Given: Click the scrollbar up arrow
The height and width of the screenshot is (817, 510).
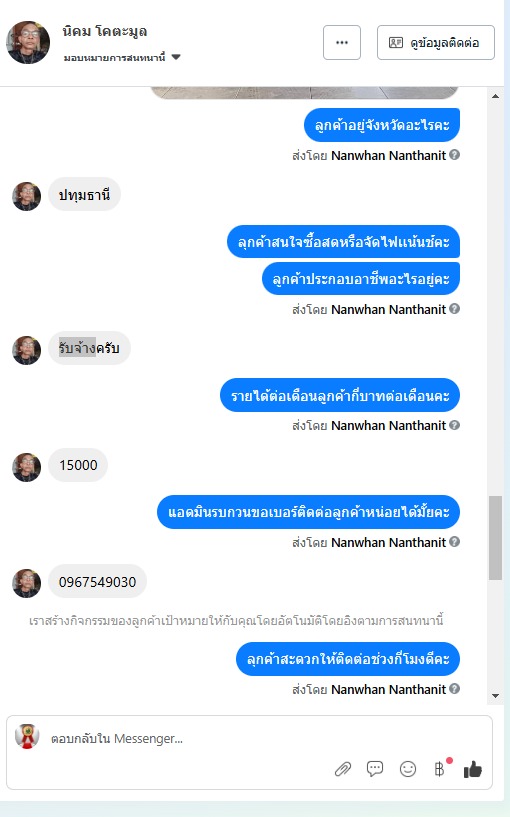Looking at the screenshot, I should tap(495, 96).
